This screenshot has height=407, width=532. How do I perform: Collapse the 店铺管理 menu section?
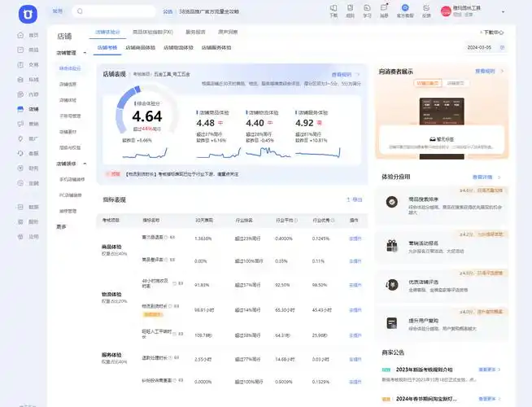pos(86,53)
